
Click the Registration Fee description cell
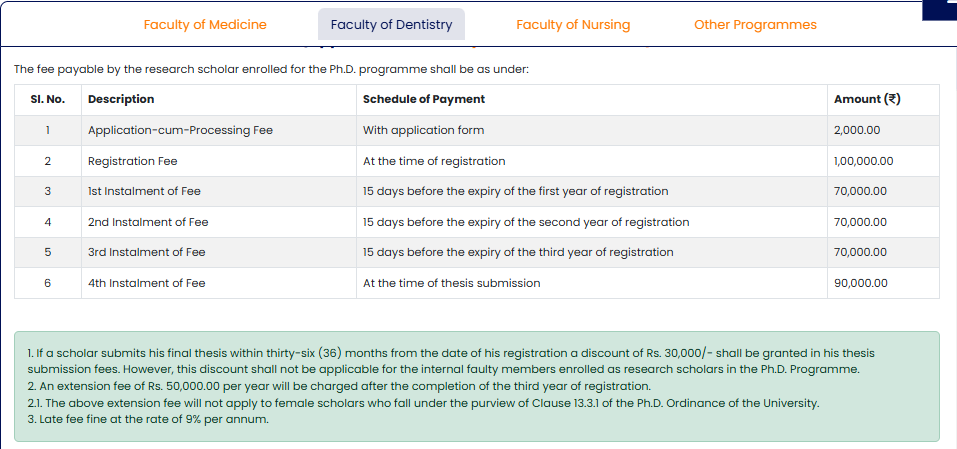(134, 161)
